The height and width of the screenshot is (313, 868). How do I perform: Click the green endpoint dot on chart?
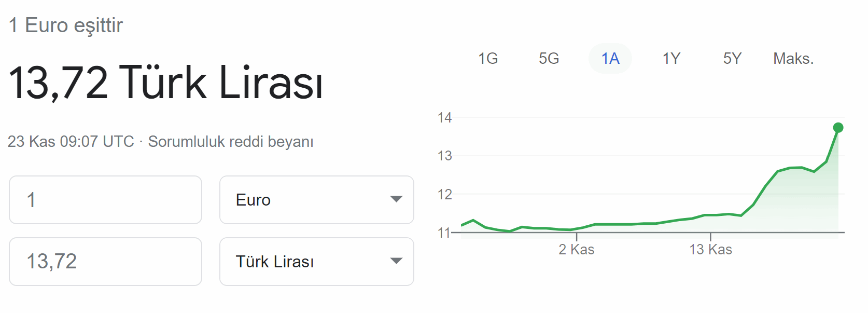coord(838,128)
